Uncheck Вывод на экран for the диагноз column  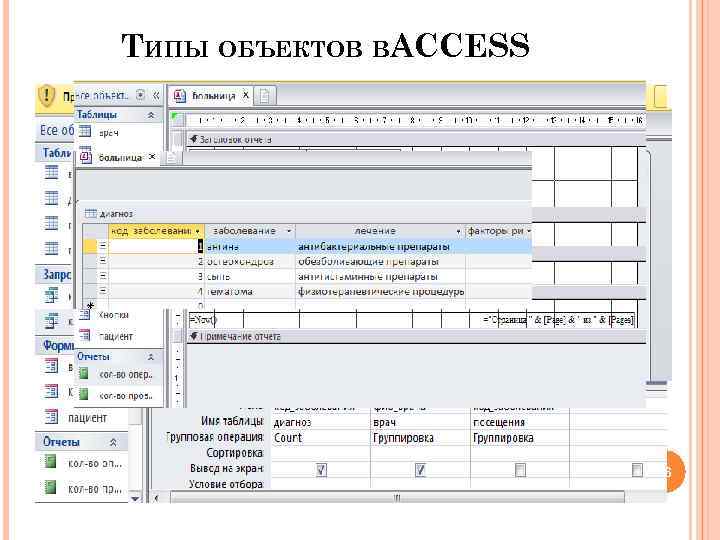tap(321, 470)
